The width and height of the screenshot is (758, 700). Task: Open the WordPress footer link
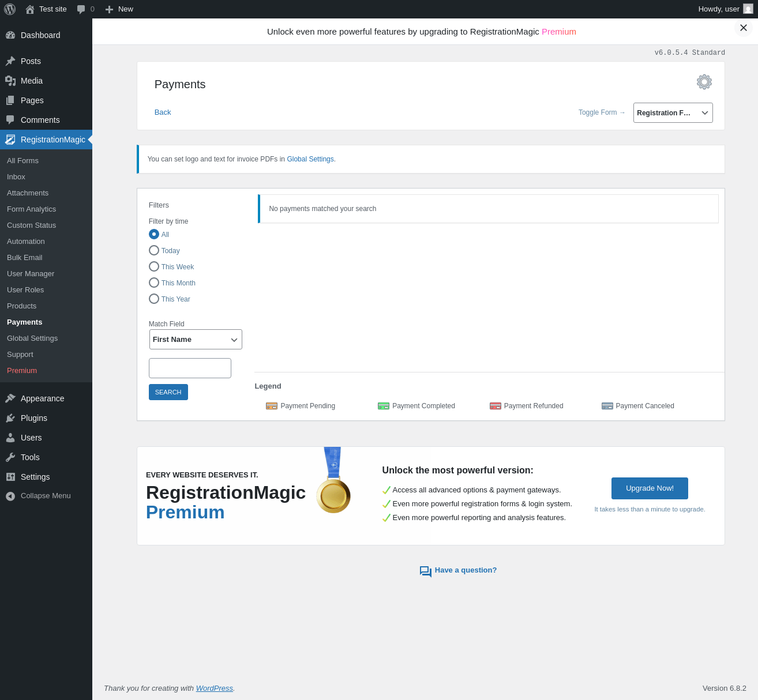coord(215,688)
